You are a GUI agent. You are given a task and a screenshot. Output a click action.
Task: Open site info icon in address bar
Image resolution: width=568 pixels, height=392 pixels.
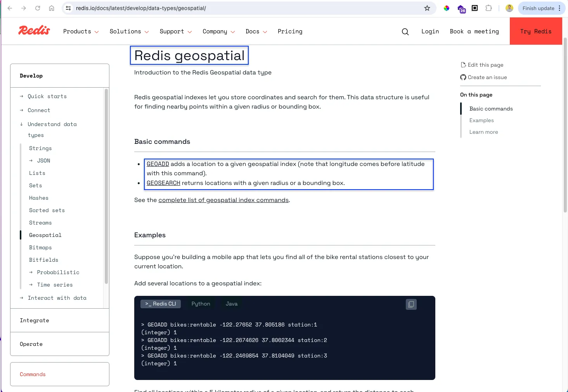(x=68, y=8)
